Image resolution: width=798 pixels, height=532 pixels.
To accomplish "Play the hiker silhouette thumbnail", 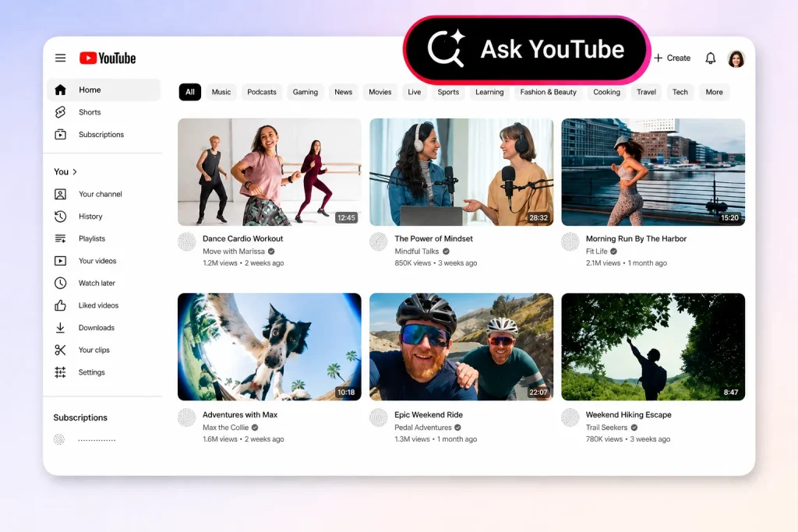I will [653, 347].
